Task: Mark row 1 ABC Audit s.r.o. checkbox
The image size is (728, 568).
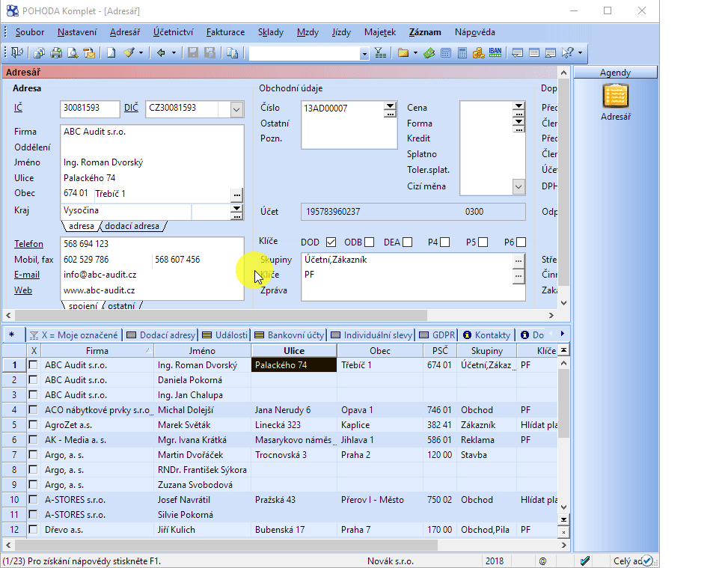Action: point(33,365)
